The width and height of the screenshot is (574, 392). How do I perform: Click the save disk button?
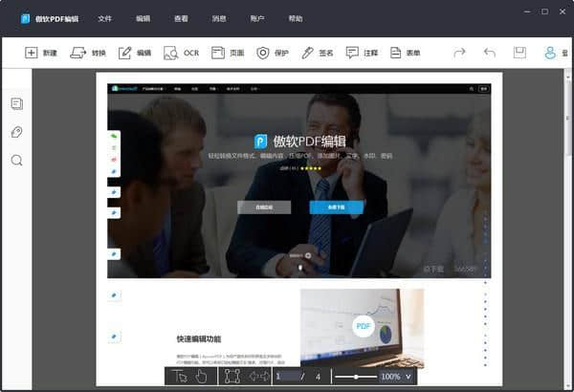(x=519, y=53)
